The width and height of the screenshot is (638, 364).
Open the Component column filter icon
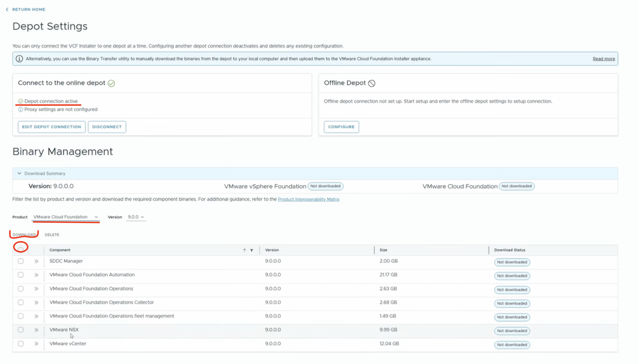click(252, 250)
